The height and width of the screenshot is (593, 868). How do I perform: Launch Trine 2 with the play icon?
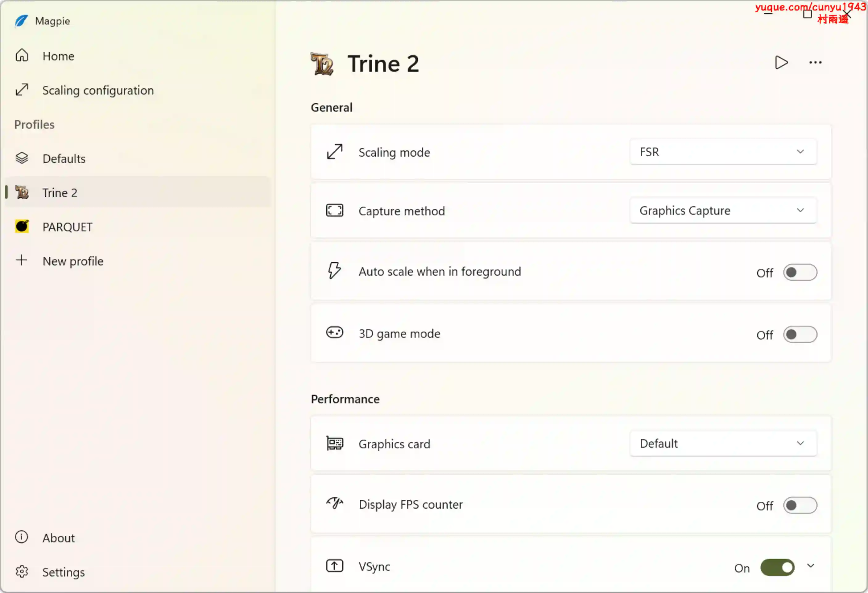tap(781, 62)
